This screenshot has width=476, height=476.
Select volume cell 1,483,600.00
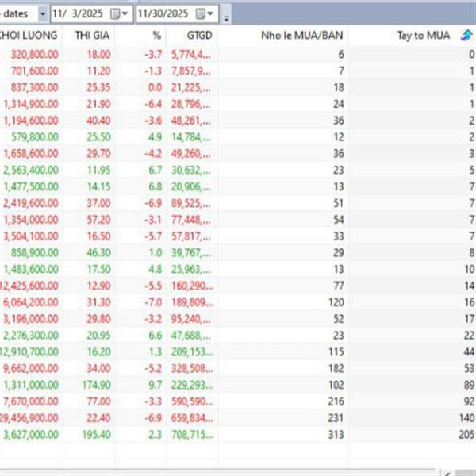(31, 269)
